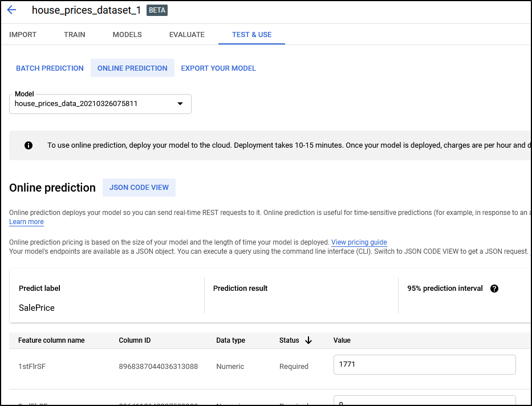Image resolution: width=532 pixels, height=406 pixels.
Task: Go to the MODELS tab
Action: pyautogui.click(x=127, y=35)
